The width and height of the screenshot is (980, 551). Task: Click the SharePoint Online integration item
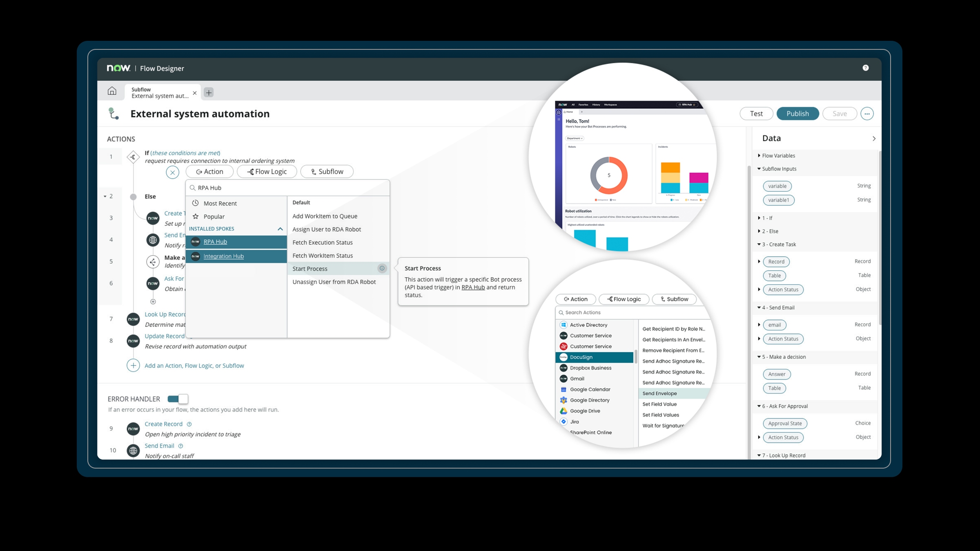pos(590,432)
